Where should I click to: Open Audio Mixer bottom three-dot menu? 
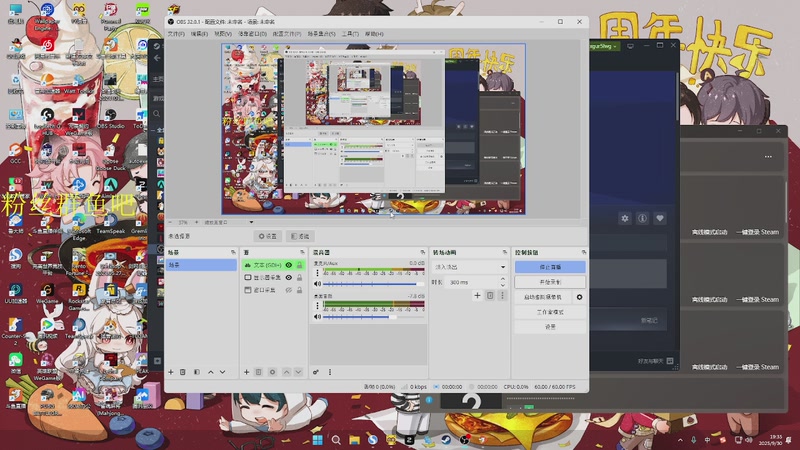[x=330, y=372]
